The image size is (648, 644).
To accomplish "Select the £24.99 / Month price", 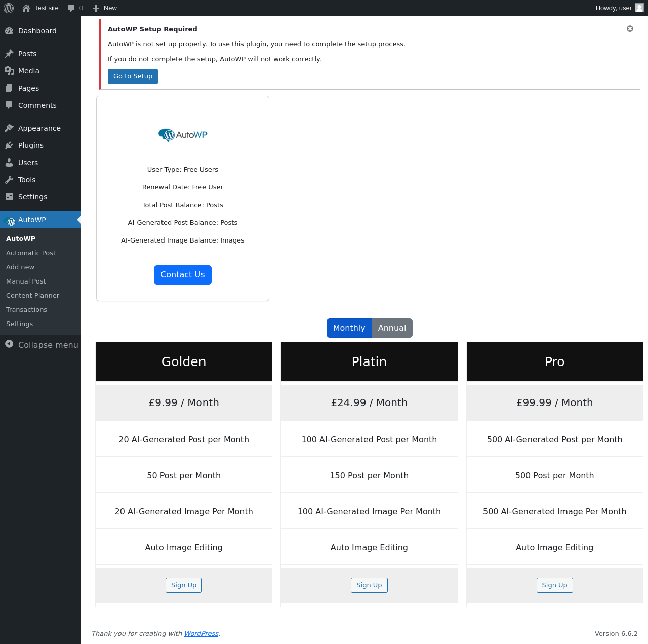I will pyautogui.click(x=369, y=402).
